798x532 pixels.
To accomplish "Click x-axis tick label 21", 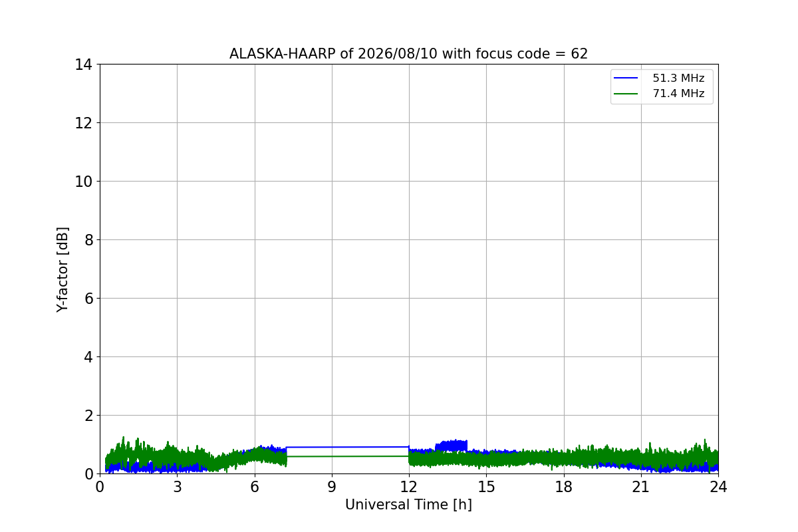I will pyautogui.click(x=641, y=487).
